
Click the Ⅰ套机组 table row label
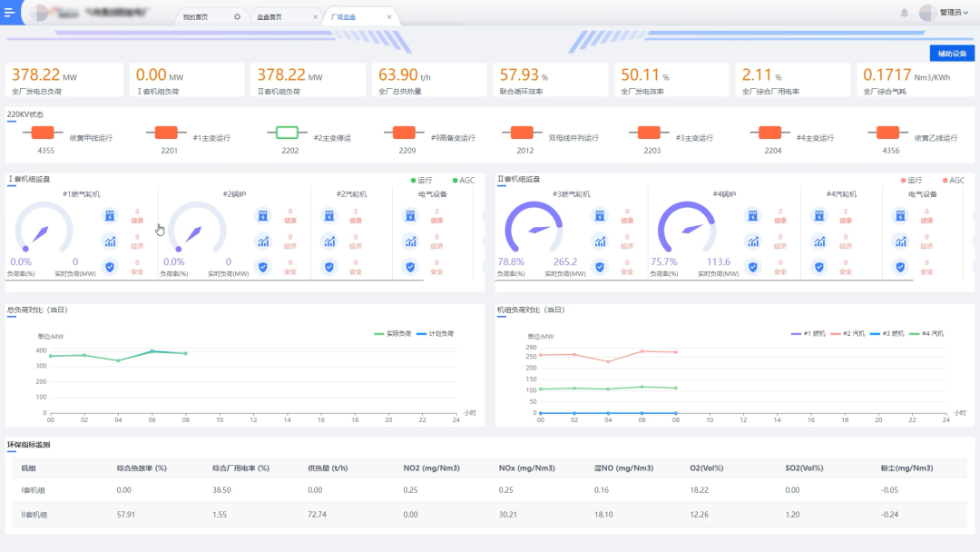coord(34,490)
